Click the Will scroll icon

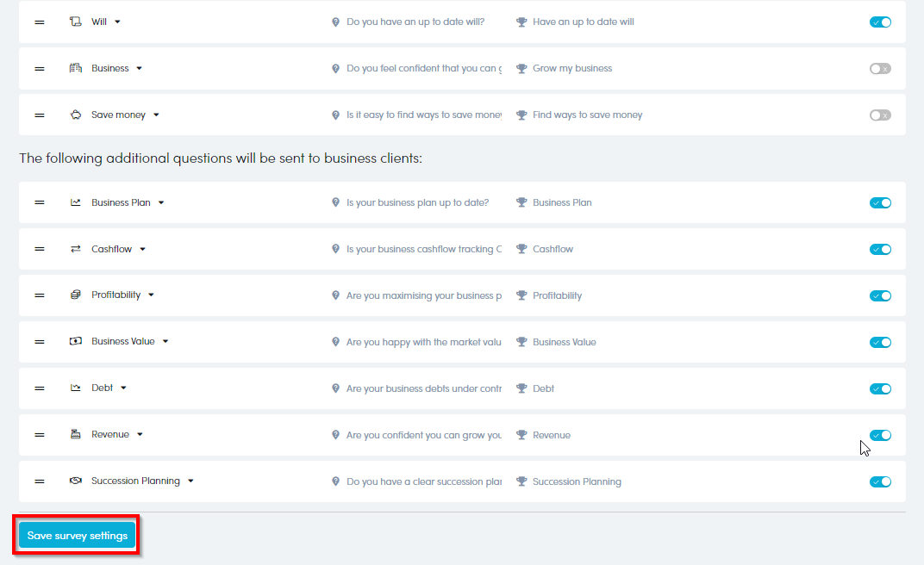click(x=76, y=22)
